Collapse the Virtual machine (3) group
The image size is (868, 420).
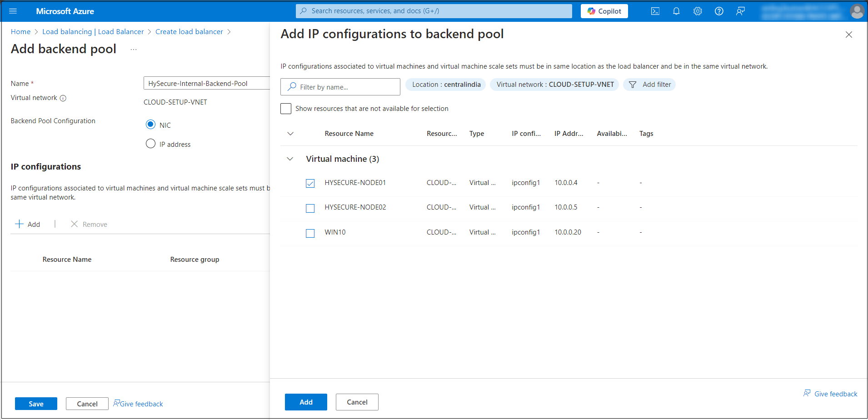[x=290, y=159]
